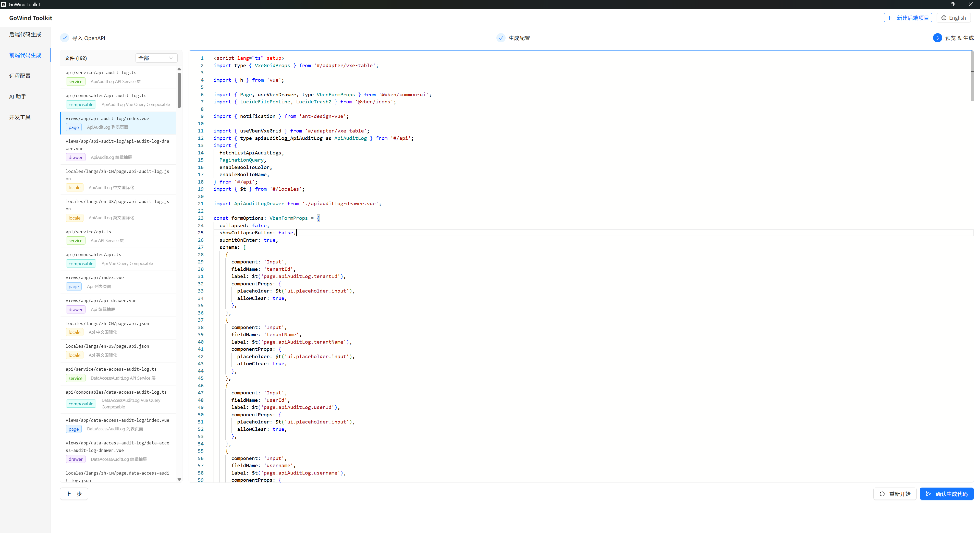The image size is (980, 533).
Task: Click the 文件 (192) file count heading
Action: point(76,58)
